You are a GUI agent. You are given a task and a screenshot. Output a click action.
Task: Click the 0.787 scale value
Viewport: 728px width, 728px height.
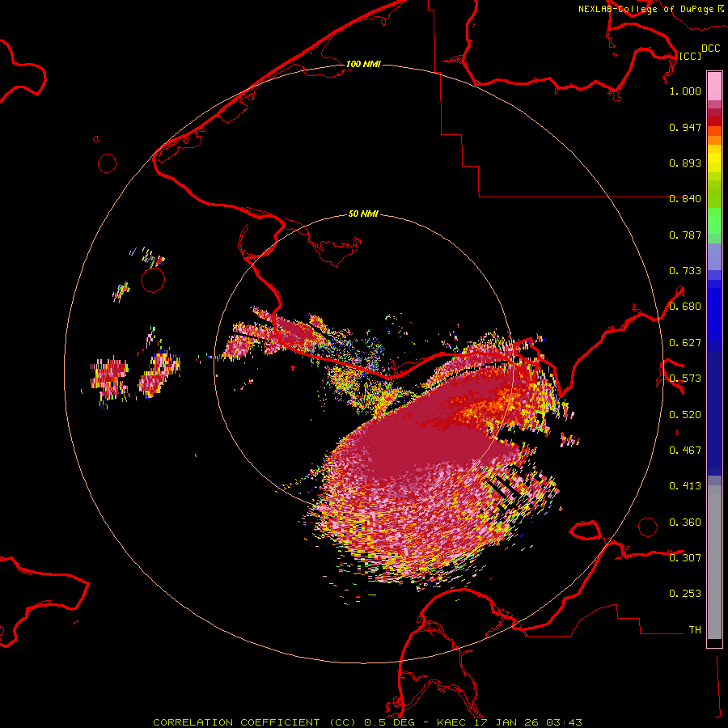[685, 235]
